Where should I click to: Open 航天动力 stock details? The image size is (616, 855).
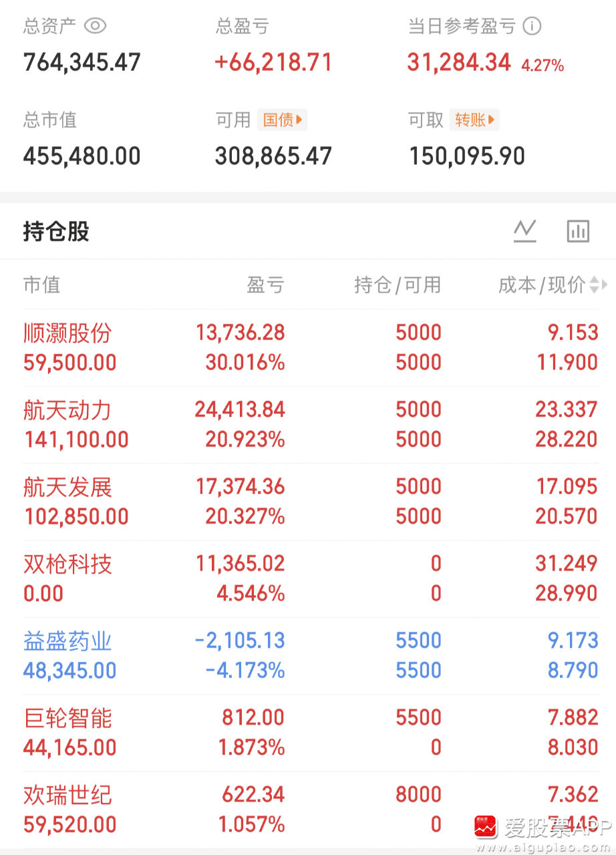(67, 411)
